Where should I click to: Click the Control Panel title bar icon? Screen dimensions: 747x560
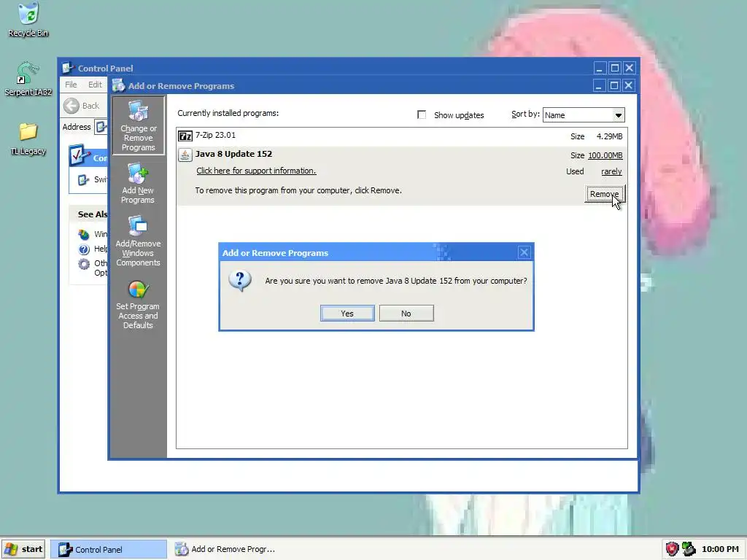point(68,68)
